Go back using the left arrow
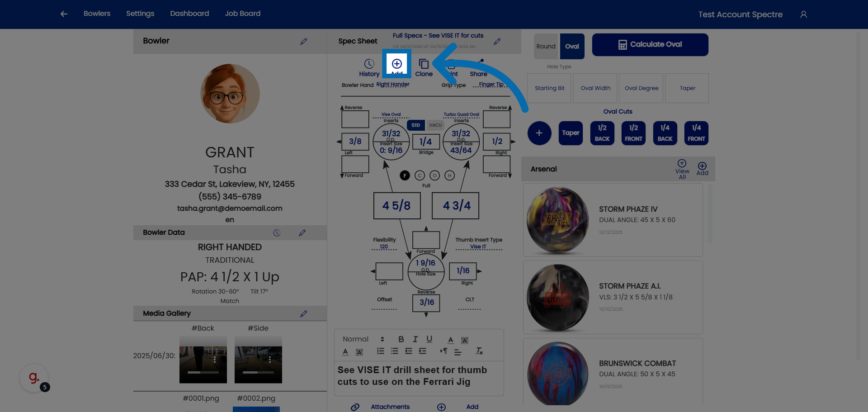This screenshot has height=412, width=868. click(64, 14)
